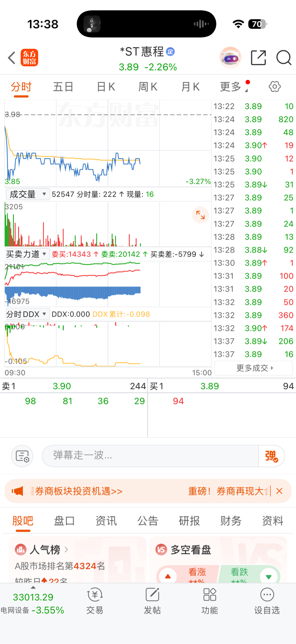The image size is (296, 644).
Task: Expand the 更多 chart period menu
Action: tap(234, 87)
